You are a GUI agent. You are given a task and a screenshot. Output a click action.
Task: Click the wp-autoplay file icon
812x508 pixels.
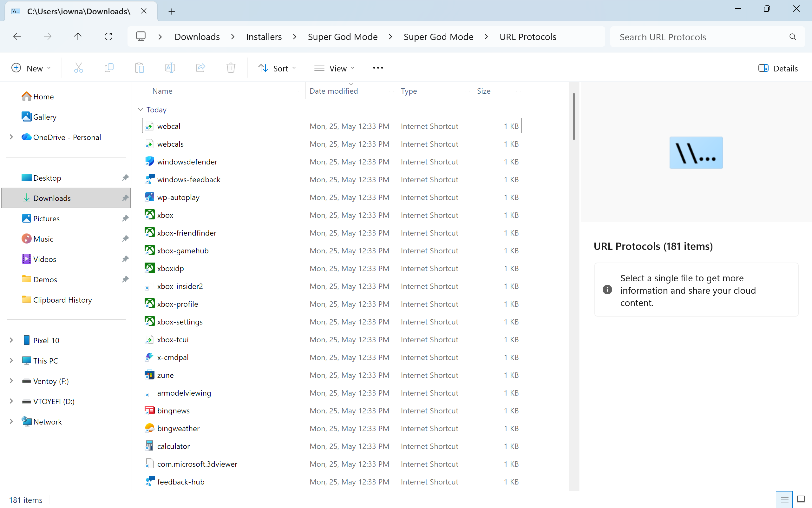coord(149,197)
